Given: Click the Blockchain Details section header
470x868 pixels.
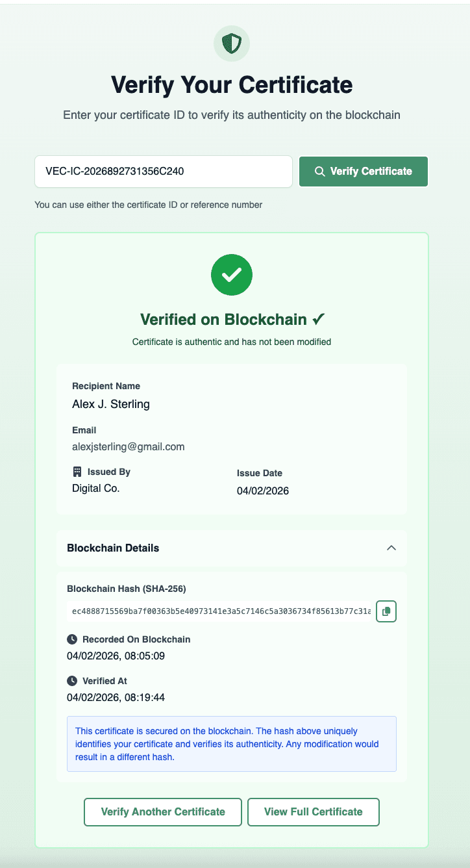Looking at the screenshot, I should tap(114, 548).
